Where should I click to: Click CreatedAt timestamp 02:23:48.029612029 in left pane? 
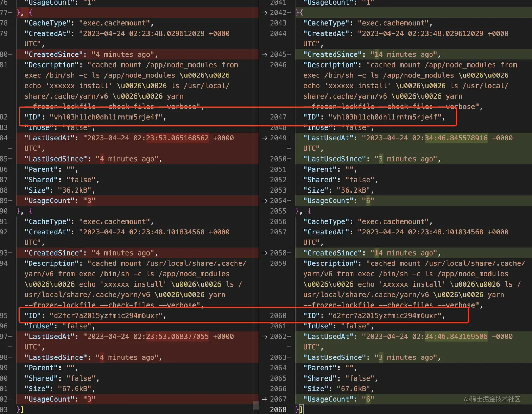click(x=167, y=34)
